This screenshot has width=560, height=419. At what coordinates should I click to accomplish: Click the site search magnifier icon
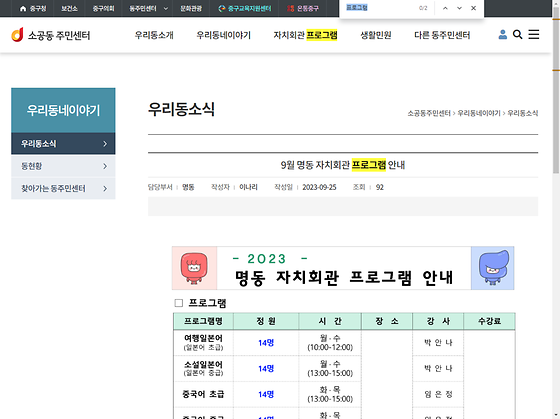coord(518,34)
